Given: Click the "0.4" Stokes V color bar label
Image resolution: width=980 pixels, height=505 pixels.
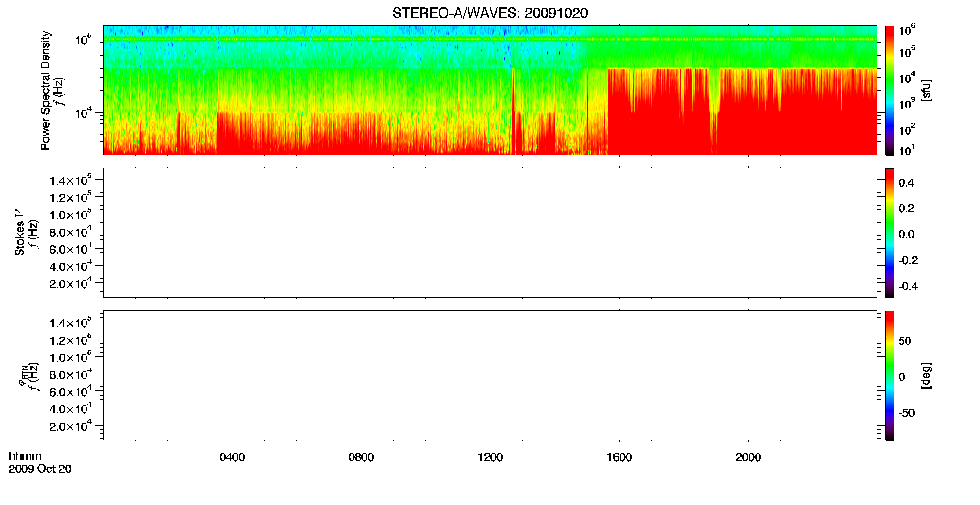Looking at the screenshot, I should pos(906,183).
